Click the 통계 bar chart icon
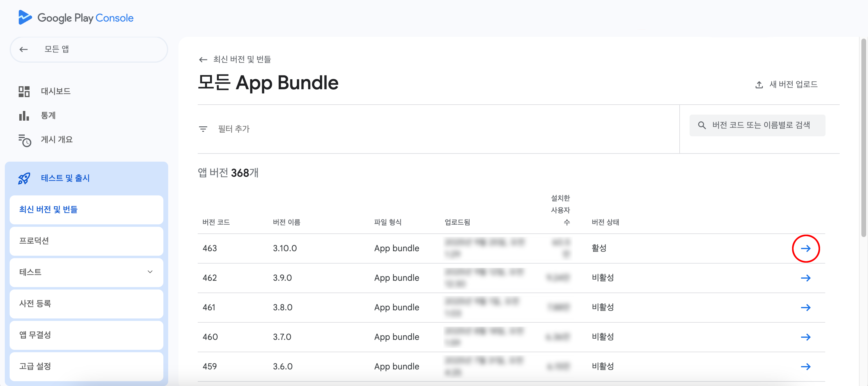 (24, 115)
